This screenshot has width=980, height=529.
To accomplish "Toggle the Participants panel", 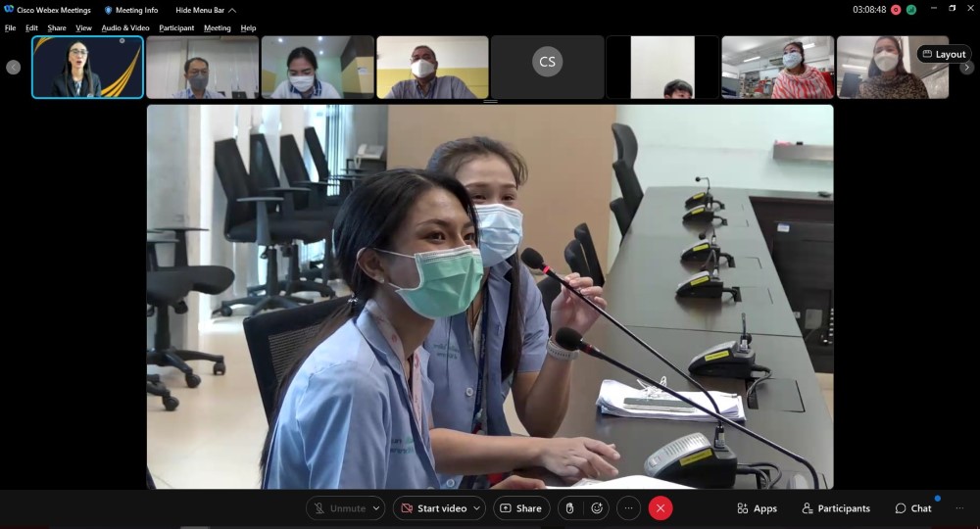I will (x=836, y=508).
